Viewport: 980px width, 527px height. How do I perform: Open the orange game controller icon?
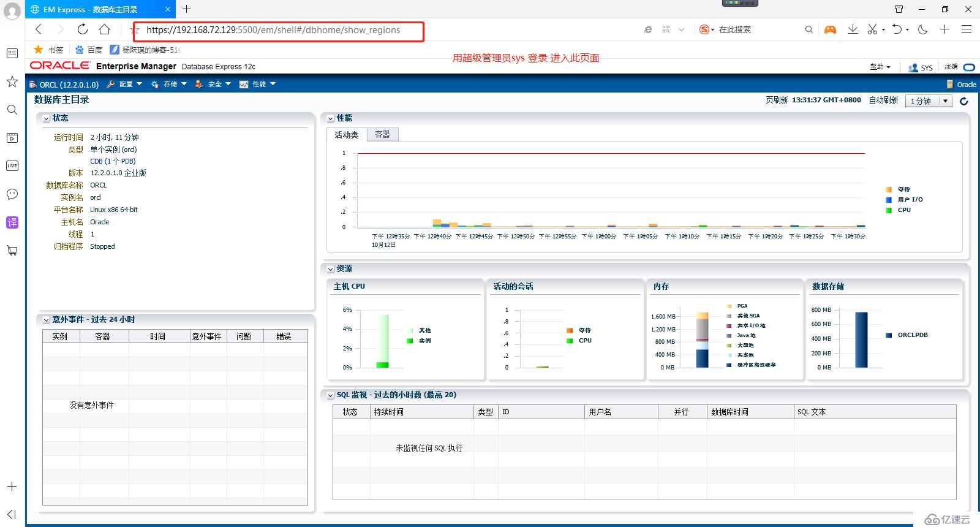[830, 29]
